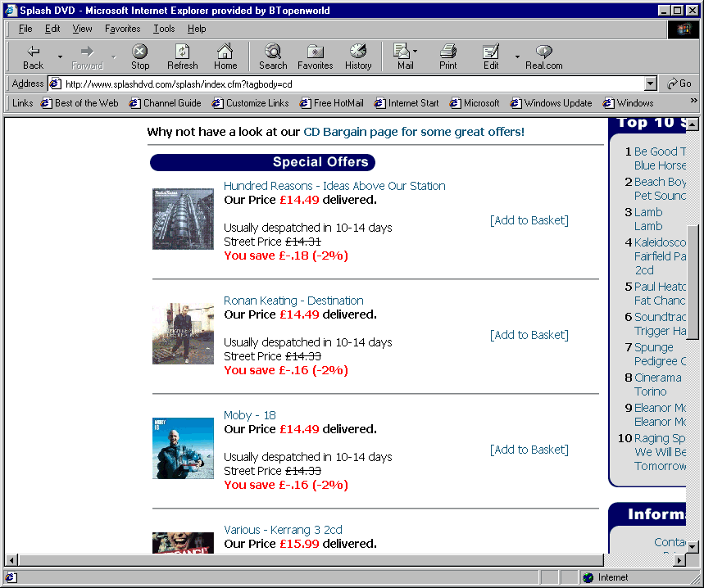Open the Windows Update shortcut
The width and height of the screenshot is (704, 588).
point(551,103)
